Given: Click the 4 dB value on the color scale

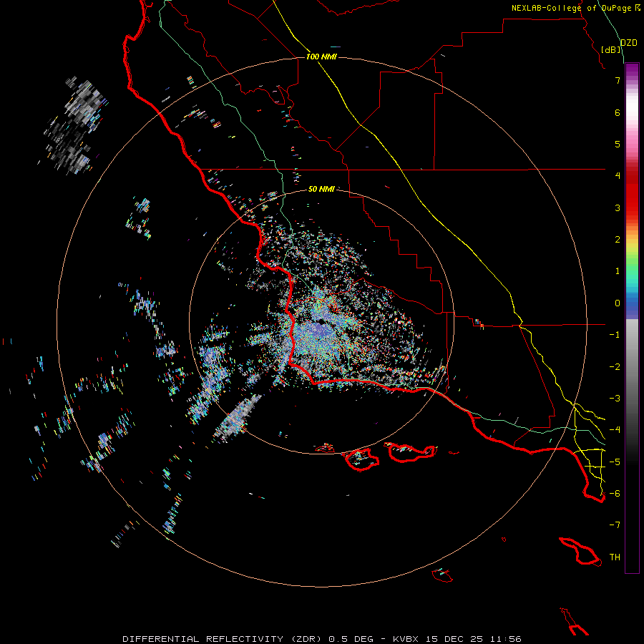Looking at the screenshot, I should [x=618, y=176].
